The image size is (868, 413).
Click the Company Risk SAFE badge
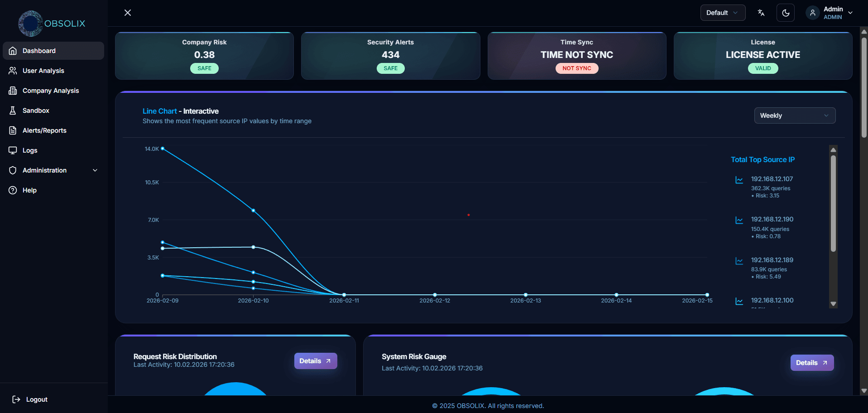204,68
